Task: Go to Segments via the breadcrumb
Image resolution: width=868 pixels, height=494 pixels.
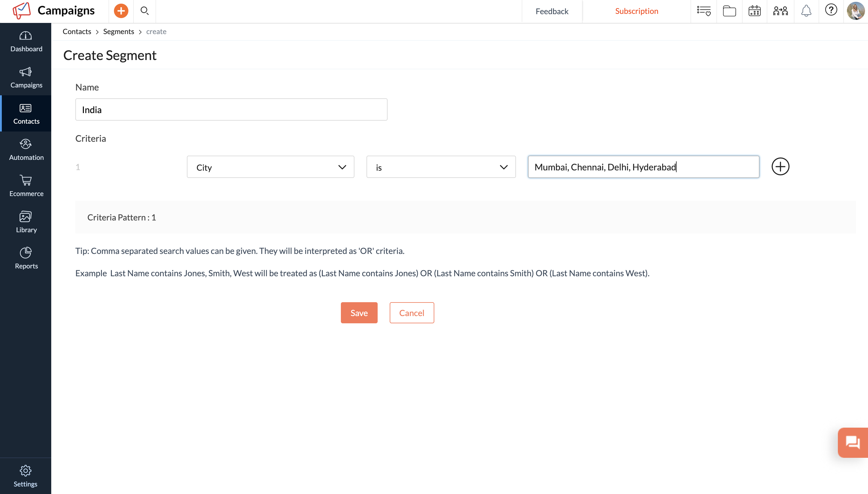Action: coord(118,31)
